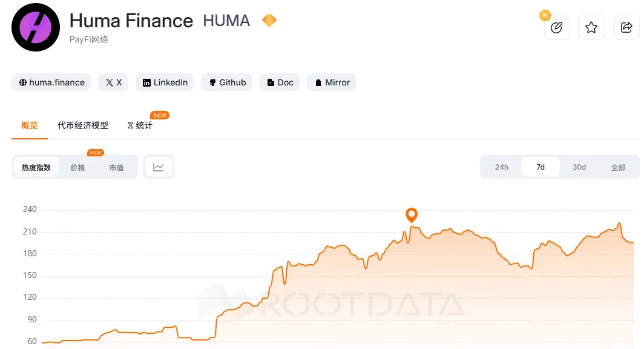Click the orange diamond badge next to HUMA
644x349 pixels.
tap(269, 20)
